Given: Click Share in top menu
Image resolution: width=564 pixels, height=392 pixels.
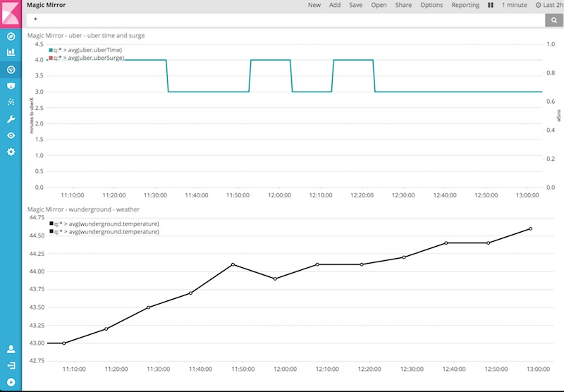Looking at the screenshot, I should pyautogui.click(x=403, y=5).
